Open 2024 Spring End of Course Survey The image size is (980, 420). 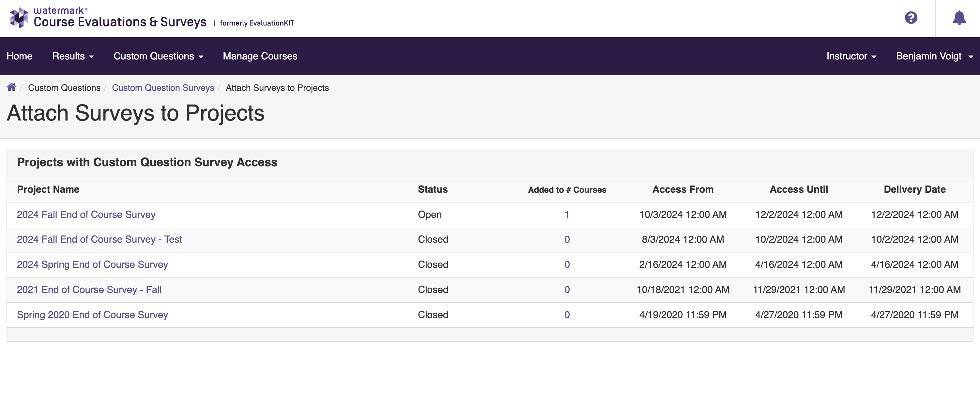tap(92, 264)
